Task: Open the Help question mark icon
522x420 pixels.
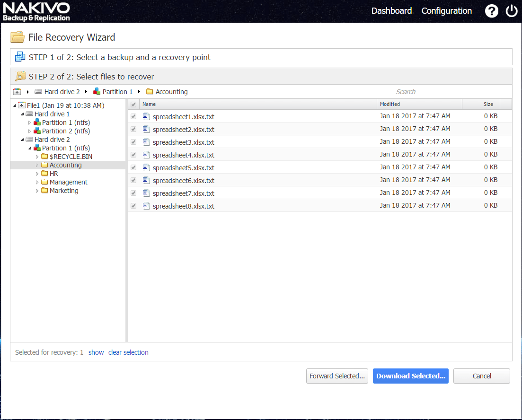Action: point(491,11)
